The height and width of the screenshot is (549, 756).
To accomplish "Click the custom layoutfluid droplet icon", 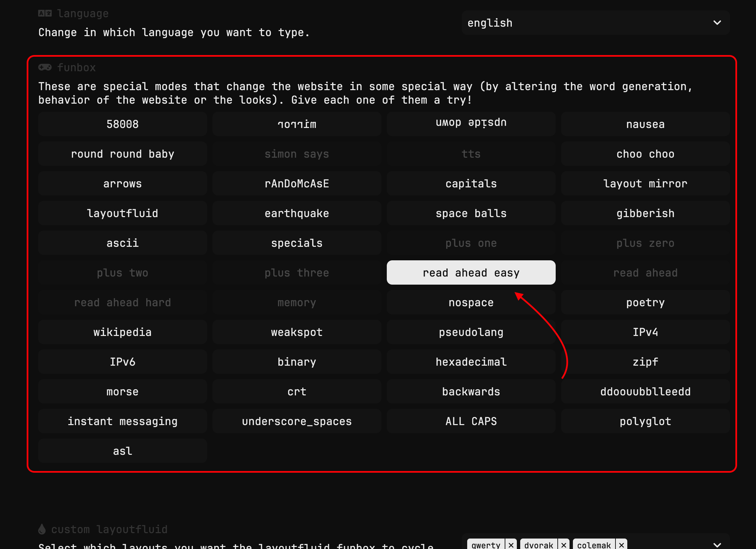I will point(42,529).
